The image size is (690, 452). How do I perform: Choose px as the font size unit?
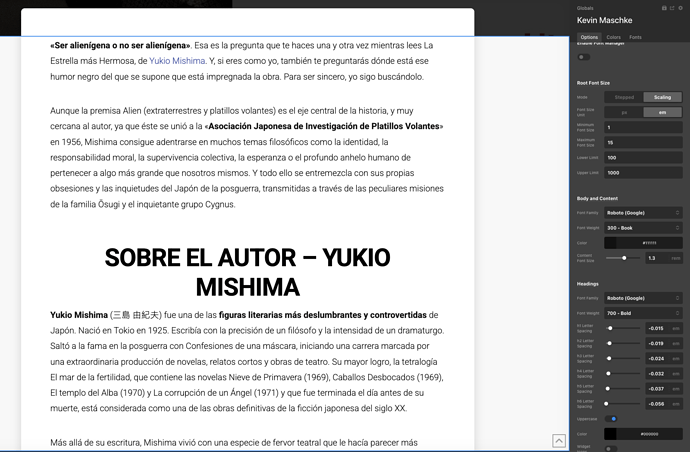pyautogui.click(x=624, y=112)
